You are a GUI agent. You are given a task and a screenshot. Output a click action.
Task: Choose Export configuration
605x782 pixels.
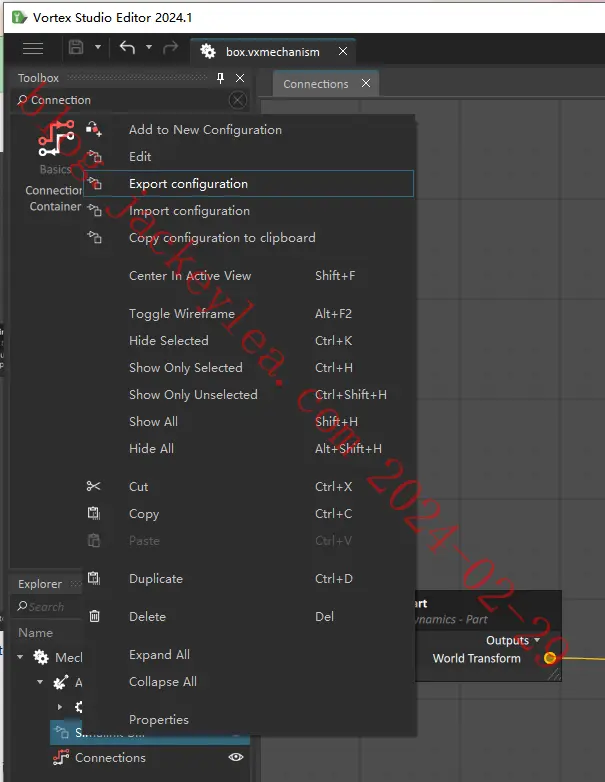248,184
